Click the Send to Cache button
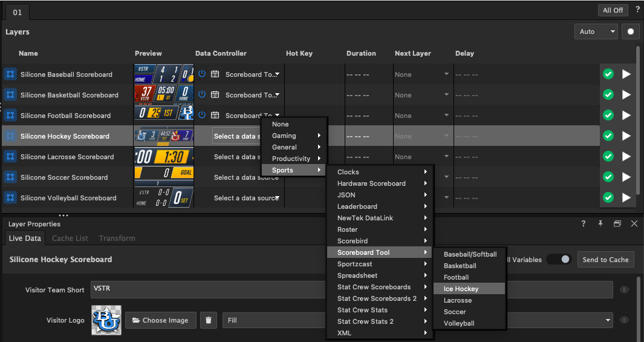 [x=605, y=260]
